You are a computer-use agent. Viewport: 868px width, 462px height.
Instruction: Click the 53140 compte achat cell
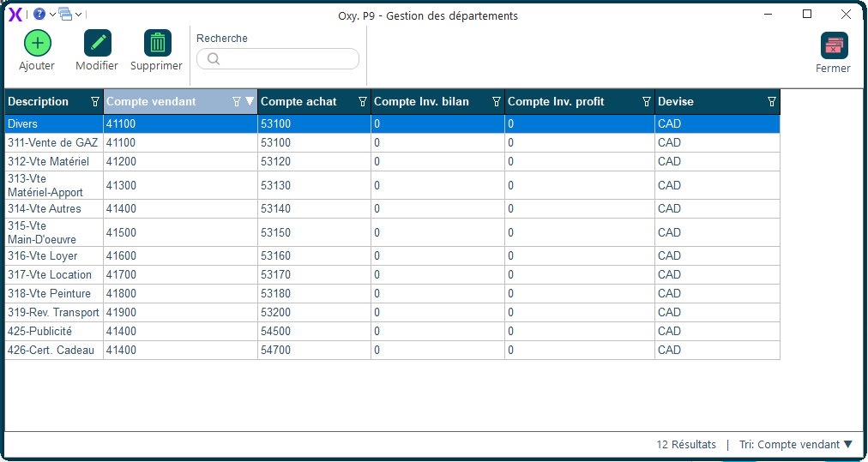click(315, 208)
